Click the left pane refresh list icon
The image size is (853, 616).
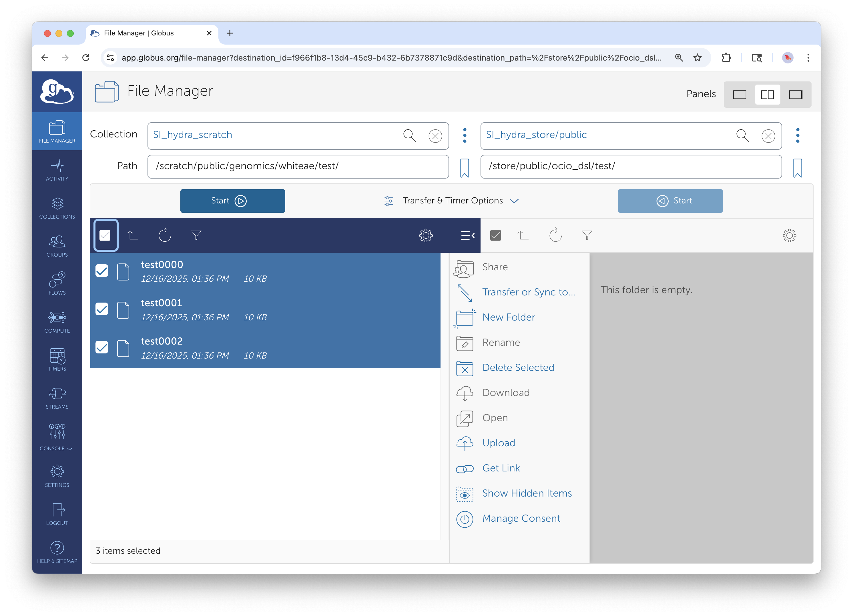pyautogui.click(x=164, y=235)
